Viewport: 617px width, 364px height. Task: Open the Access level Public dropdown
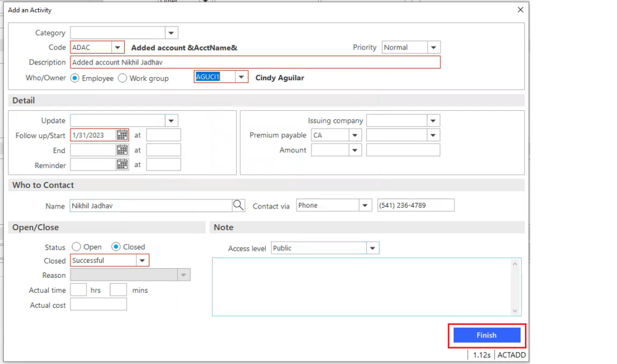[x=372, y=248]
